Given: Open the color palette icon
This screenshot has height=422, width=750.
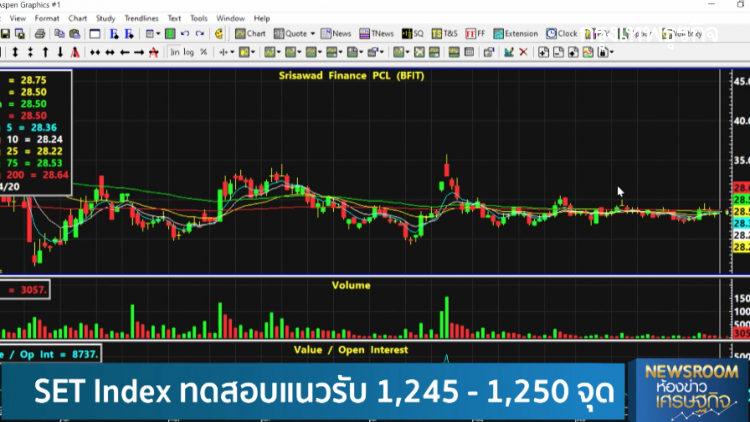Looking at the screenshot, I should 219,34.
